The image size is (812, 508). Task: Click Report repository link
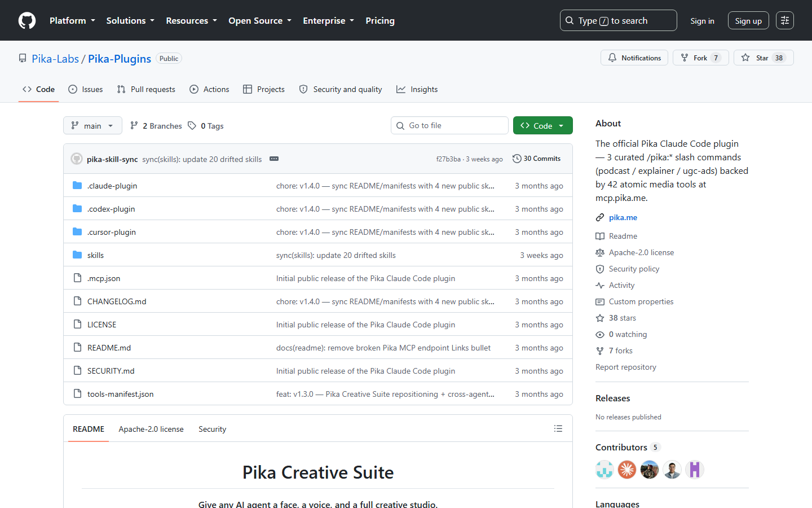tap(626, 367)
